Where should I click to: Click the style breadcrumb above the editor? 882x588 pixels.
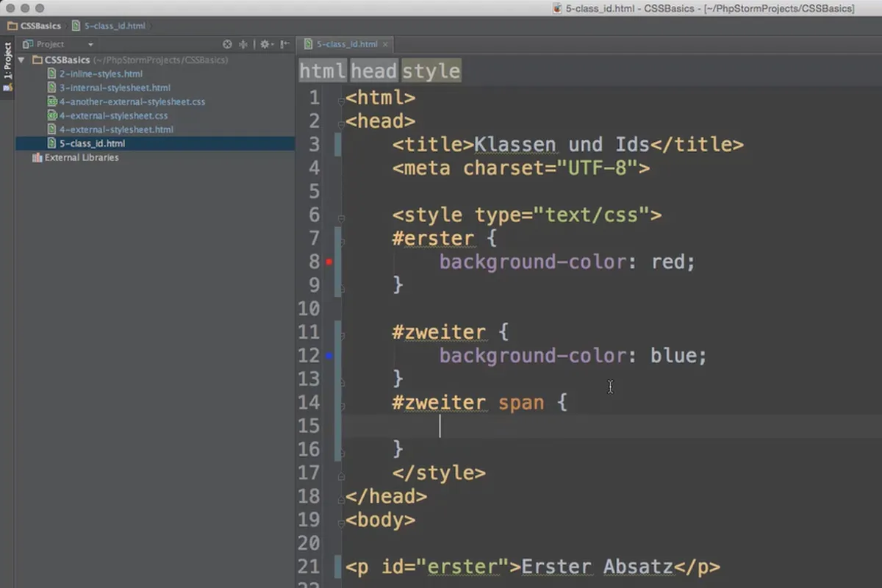[431, 71]
